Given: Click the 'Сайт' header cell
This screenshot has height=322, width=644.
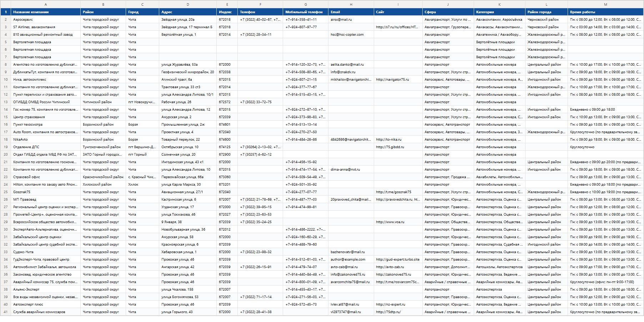Looking at the screenshot, I should (398, 12).
